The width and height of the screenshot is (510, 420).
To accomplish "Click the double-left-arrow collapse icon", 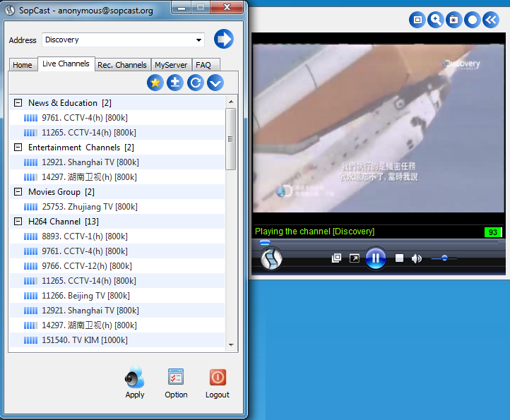I will [491, 20].
